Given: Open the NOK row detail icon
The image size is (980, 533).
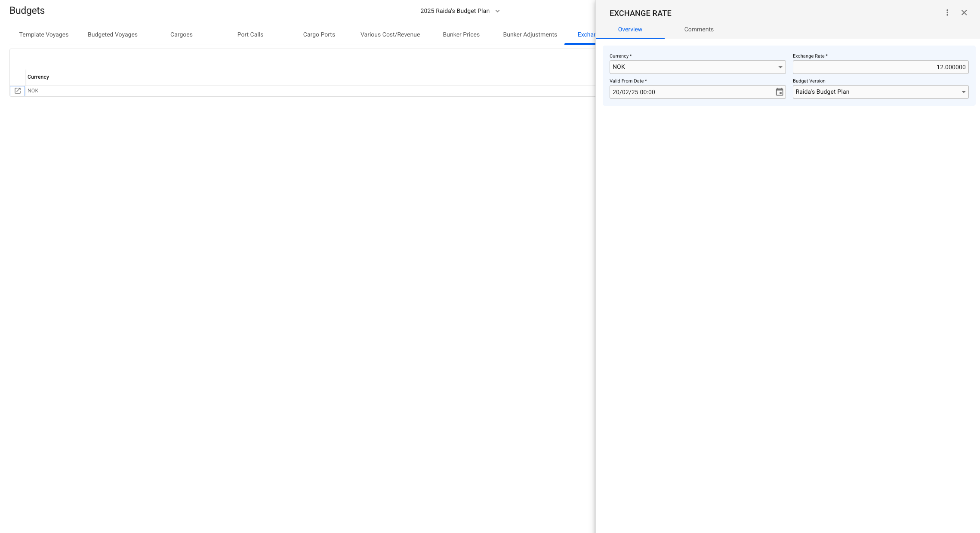Looking at the screenshot, I should coord(17,91).
